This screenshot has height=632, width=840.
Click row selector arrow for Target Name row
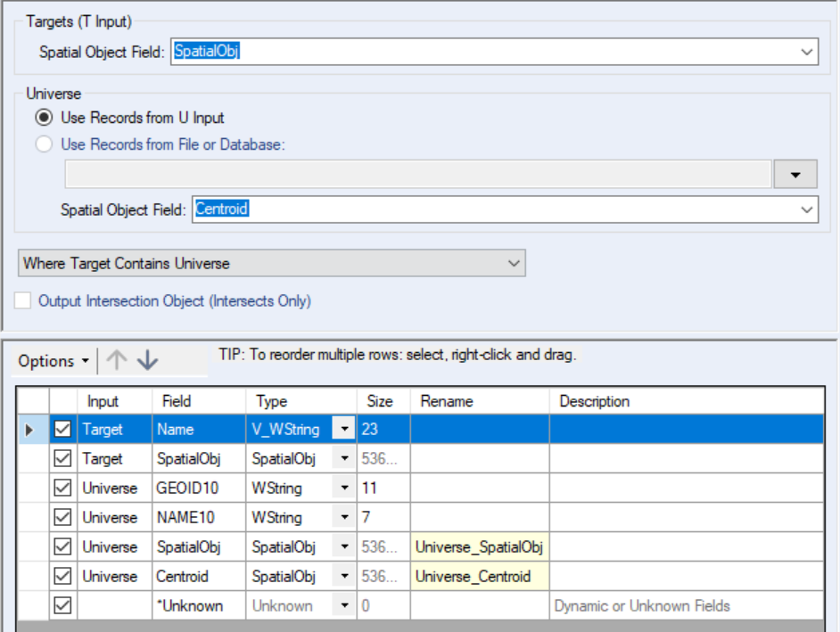pyautogui.click(x=29, y=429)
